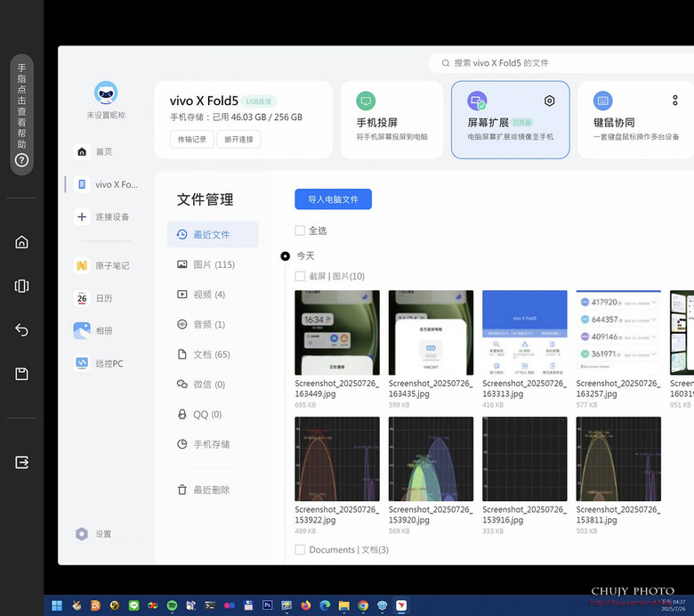This screenshot has height=616, width=694.
Task: Click 连接设备 to add a device
Action: 102,216
